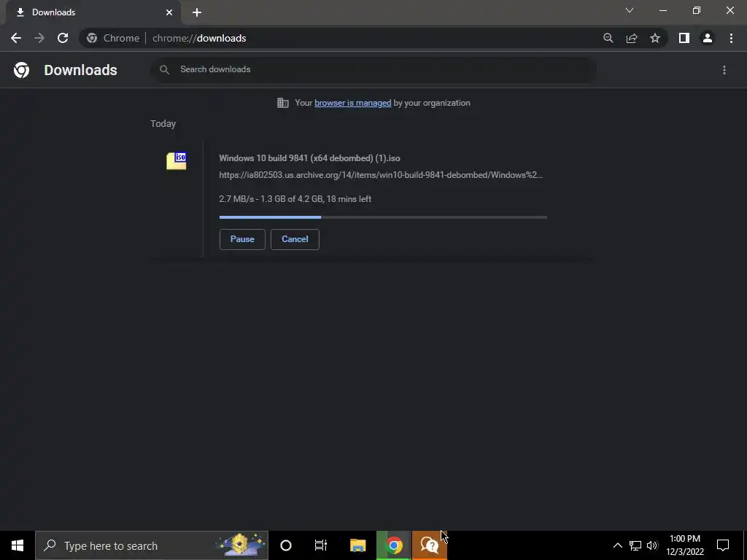Click the forward navigation arrow
This screenshot has width=747, height=560.
(39, 38)
